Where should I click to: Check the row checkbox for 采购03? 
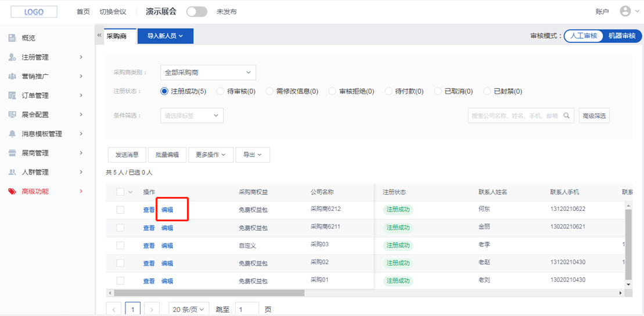point(120,245)
